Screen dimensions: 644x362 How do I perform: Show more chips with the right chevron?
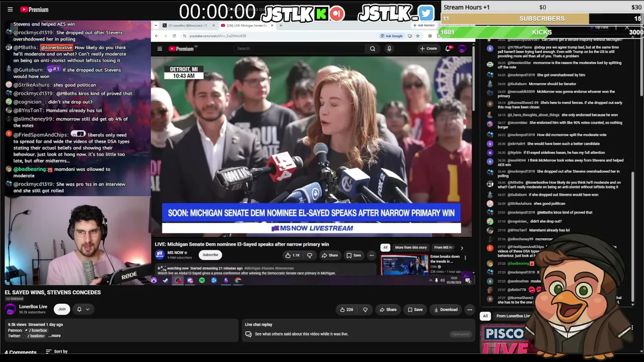[x=462, y=247]
